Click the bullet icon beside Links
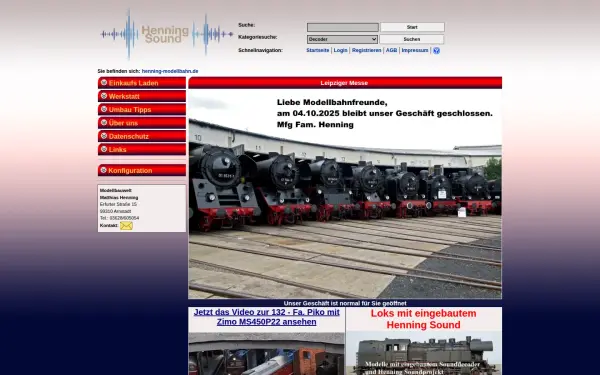The width and height of the screenshot is (600, 375). pos(104,149)
